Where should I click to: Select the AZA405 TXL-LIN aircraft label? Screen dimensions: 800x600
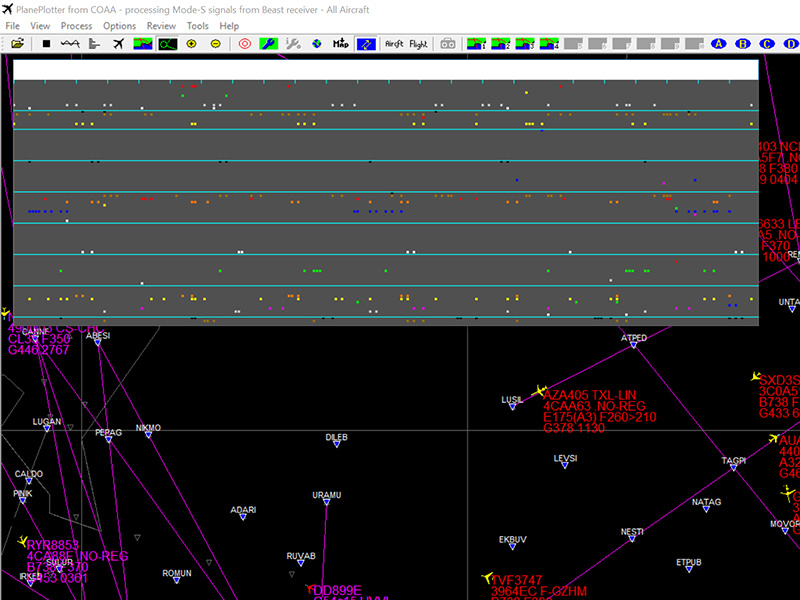click(x=589, y=395)
